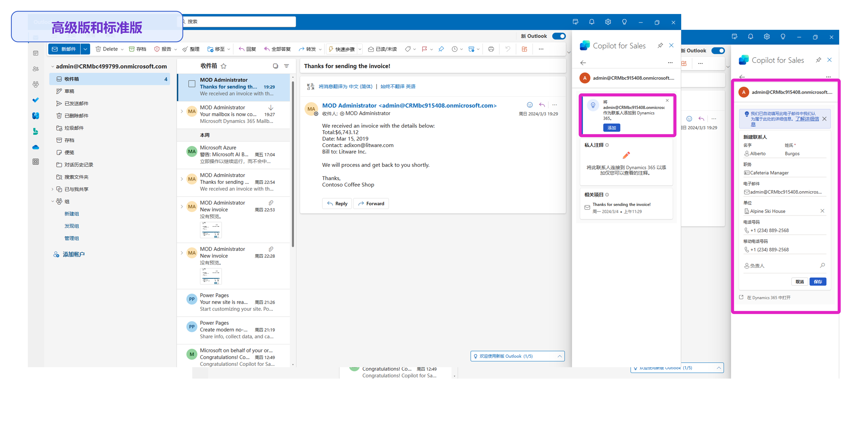Click the search box at top
Image resolution: width=868 pixels, height=438 pixels.
[239, 21]
